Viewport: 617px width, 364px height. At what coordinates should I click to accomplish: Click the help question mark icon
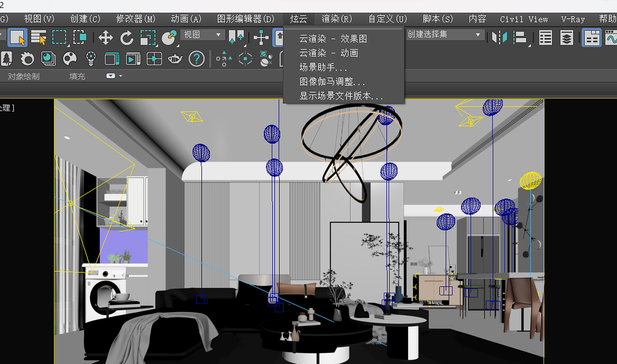coord(196,59)
